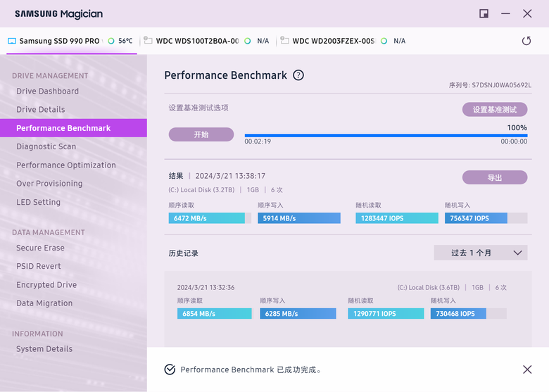Screen dimensions: 549x392
Task: Open LED Setting in the sidebar
Action: point(39,202)
